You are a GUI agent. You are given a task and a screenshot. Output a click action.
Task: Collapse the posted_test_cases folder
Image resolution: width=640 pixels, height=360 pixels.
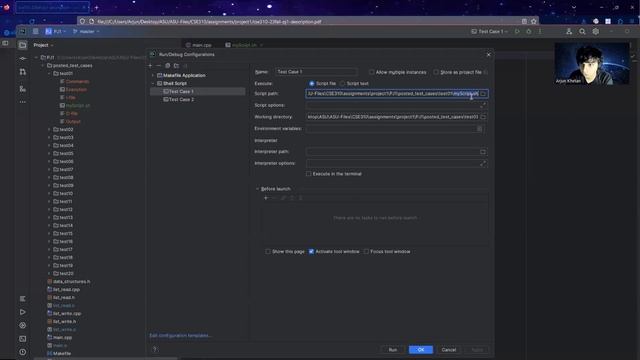tap(43, 66)
